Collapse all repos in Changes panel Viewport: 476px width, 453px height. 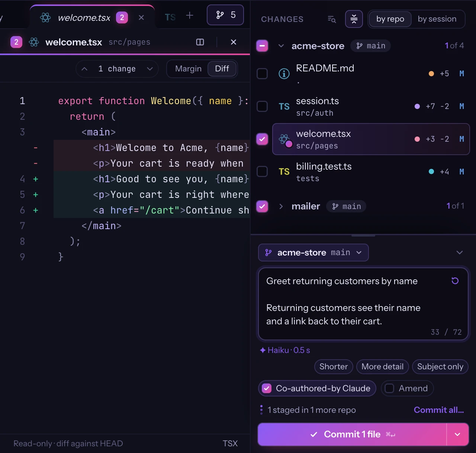(x=354, y=19)
